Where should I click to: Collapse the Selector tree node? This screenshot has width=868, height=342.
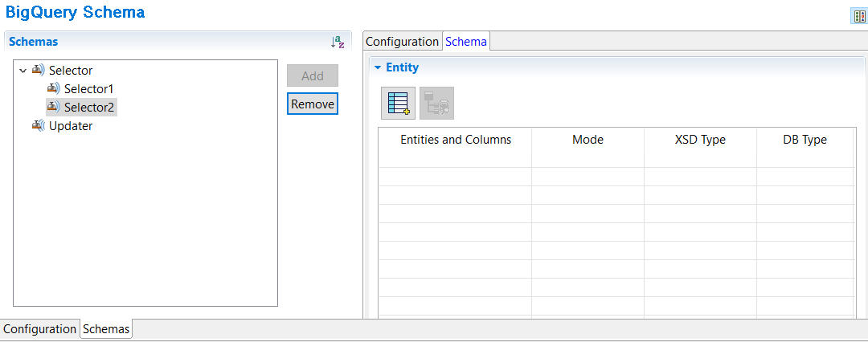click(23, 71)
